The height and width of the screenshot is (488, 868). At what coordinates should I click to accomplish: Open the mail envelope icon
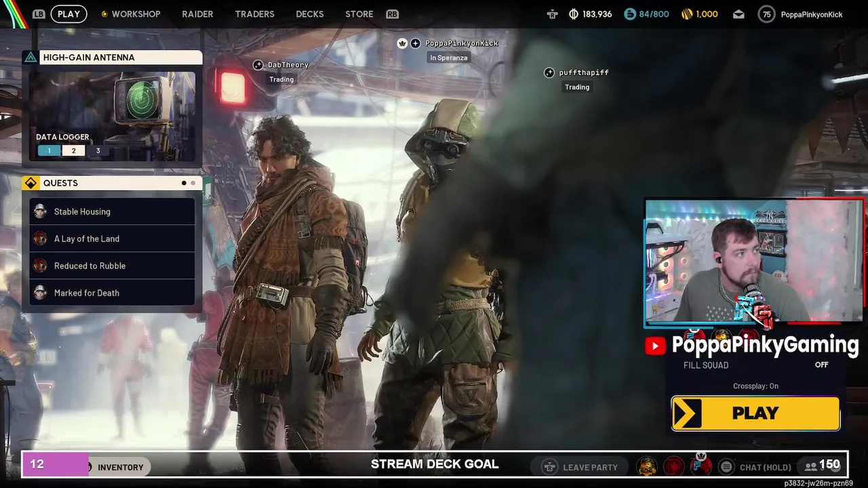[x=738, y=14]
